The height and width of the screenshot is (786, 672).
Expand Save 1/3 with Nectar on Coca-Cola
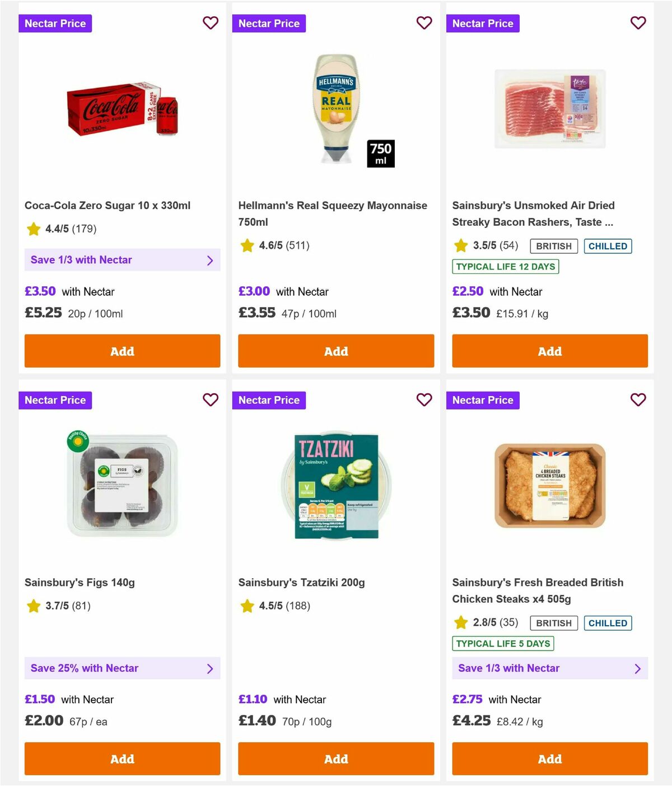pos(122,260)
